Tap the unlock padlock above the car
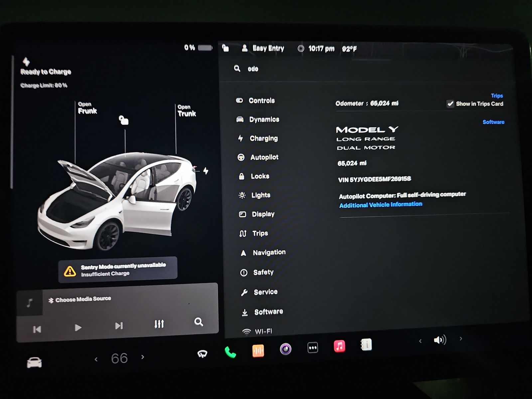Image resolution: width=532 pixels, height=399 pixels. pyautogui.click(x=124, y=120)
